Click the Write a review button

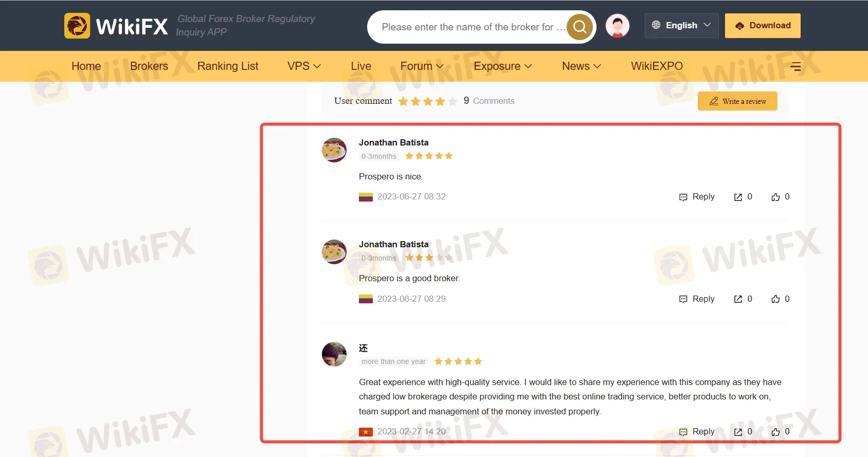737,101
